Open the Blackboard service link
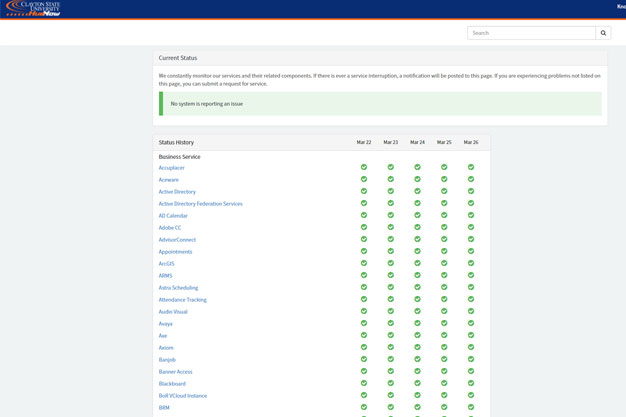Viewport: 626px width, 417px height. (172, 383)
